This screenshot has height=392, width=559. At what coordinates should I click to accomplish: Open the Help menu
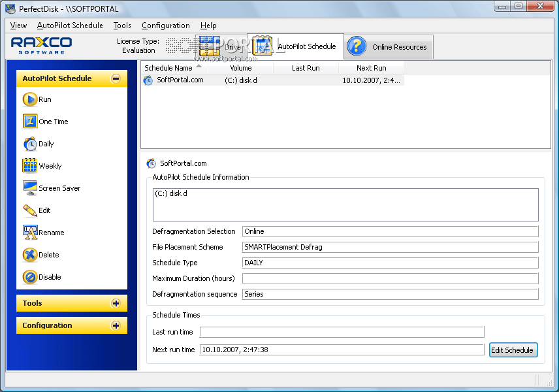coord(208,25)
